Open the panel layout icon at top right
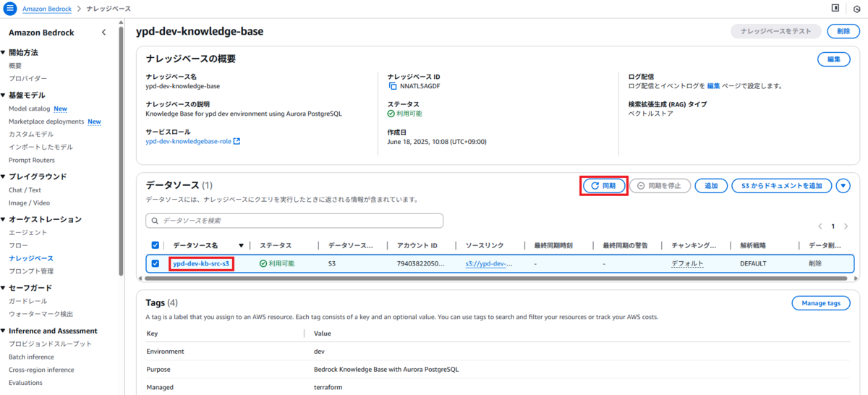 (x=835, y=8)
